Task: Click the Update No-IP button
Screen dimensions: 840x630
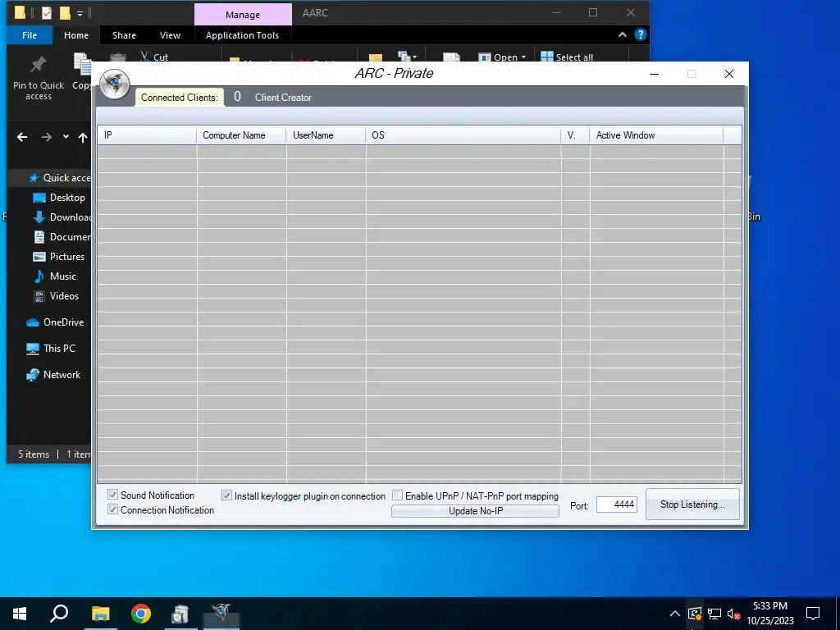Action: pyautogui.click(x=475, y=511)
